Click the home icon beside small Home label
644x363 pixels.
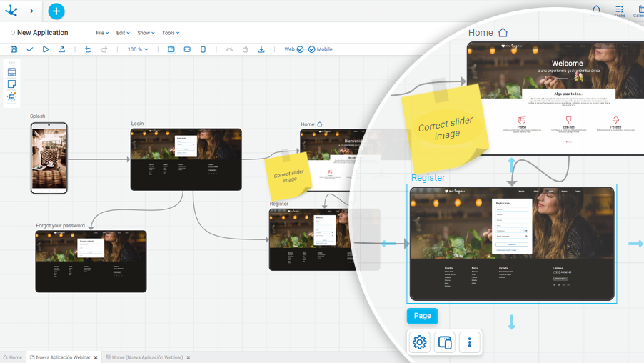320,124
